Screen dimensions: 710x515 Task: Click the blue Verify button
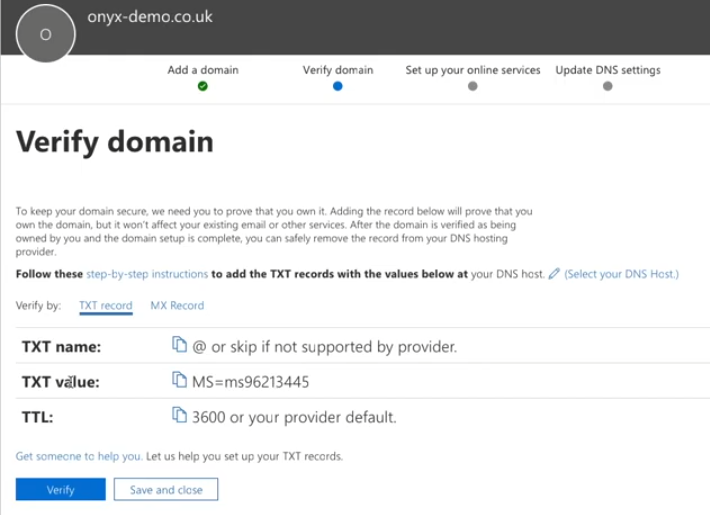coord(61,490)
